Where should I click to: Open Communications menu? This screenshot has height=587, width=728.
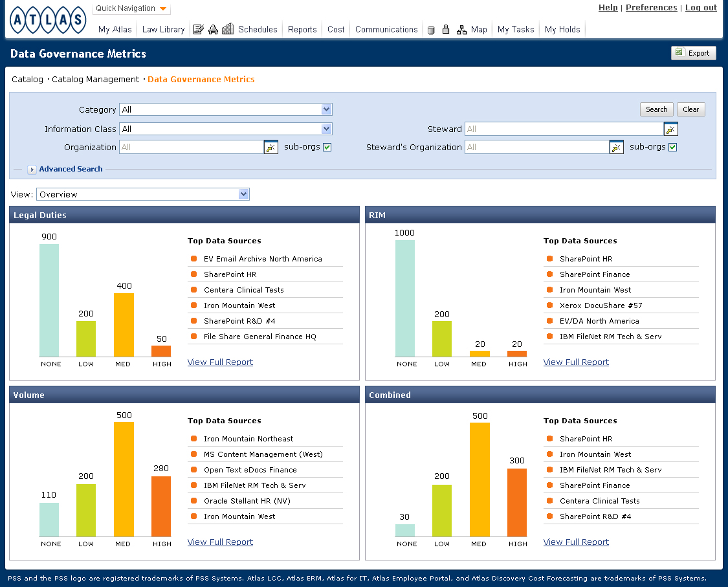point(386,29)
